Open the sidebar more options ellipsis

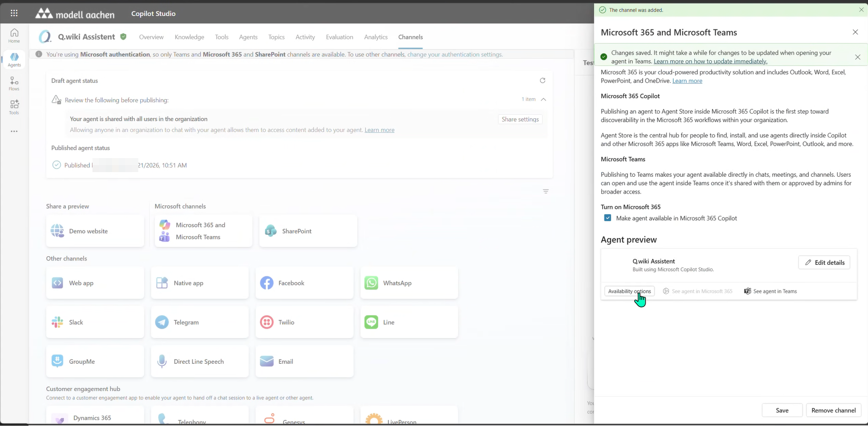(x=14, y=131)
